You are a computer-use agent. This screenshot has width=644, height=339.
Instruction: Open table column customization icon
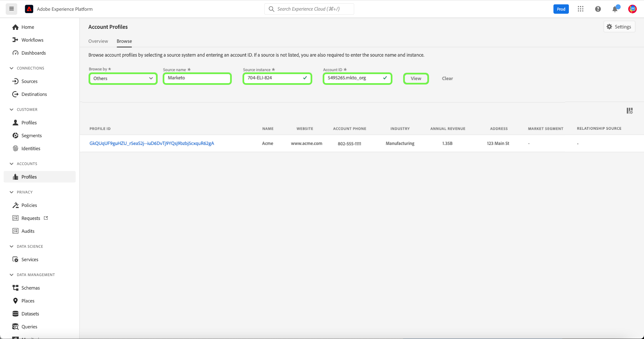click(x=630, y=111)
